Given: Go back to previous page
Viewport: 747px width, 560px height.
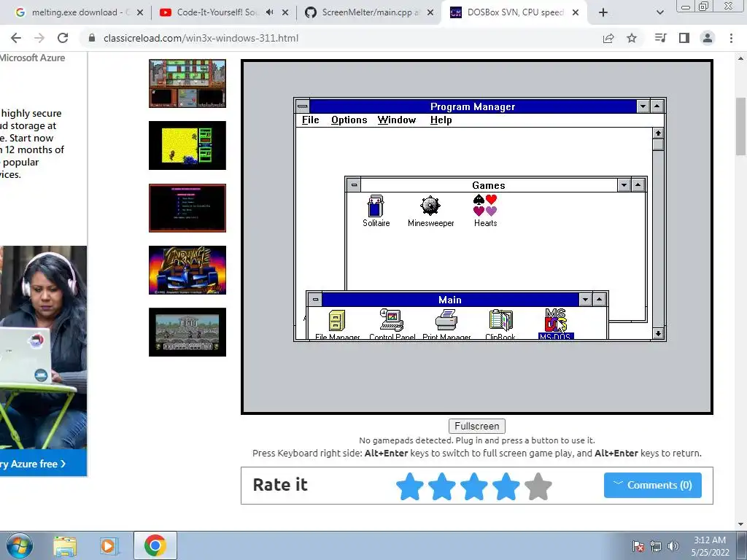Looking at the screenshot, I should [x=16, y=38].
